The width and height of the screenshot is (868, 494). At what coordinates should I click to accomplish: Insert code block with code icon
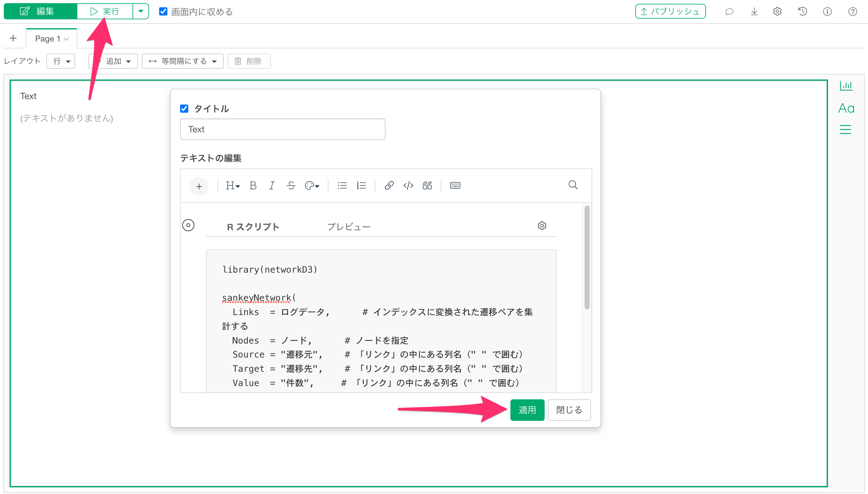(408, 186)
